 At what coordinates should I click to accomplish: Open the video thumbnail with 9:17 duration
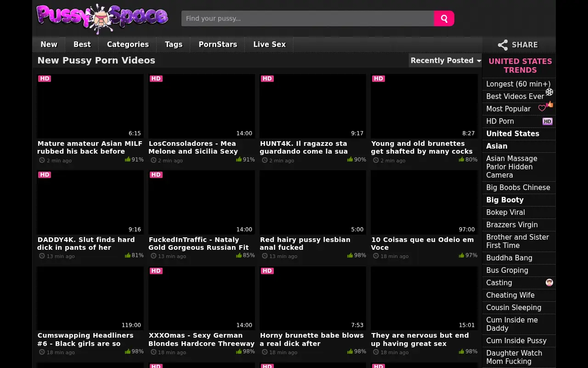click(x=313, y=106)
